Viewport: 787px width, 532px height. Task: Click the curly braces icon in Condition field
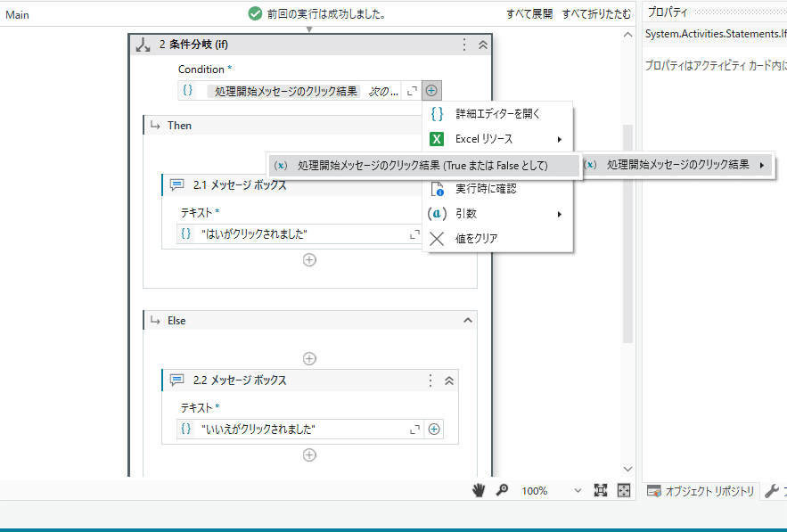[x=188, y=90]
